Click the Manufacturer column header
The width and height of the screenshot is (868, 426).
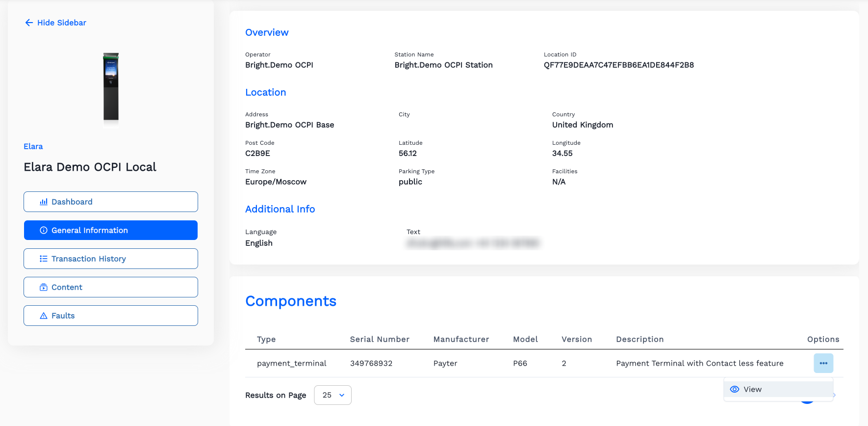click(461, 339)
